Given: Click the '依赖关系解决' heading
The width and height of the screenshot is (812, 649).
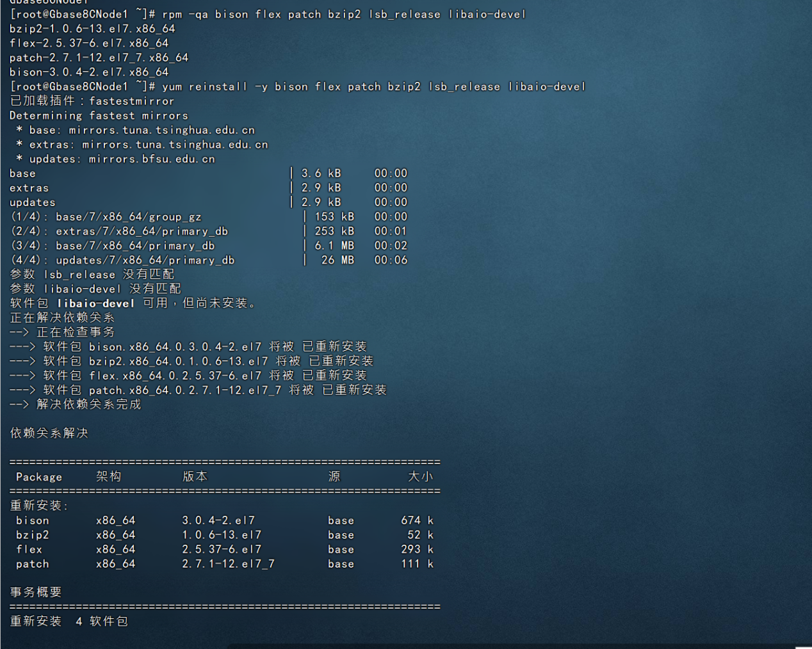Looking at the screenshot, I should coord(49,433).
